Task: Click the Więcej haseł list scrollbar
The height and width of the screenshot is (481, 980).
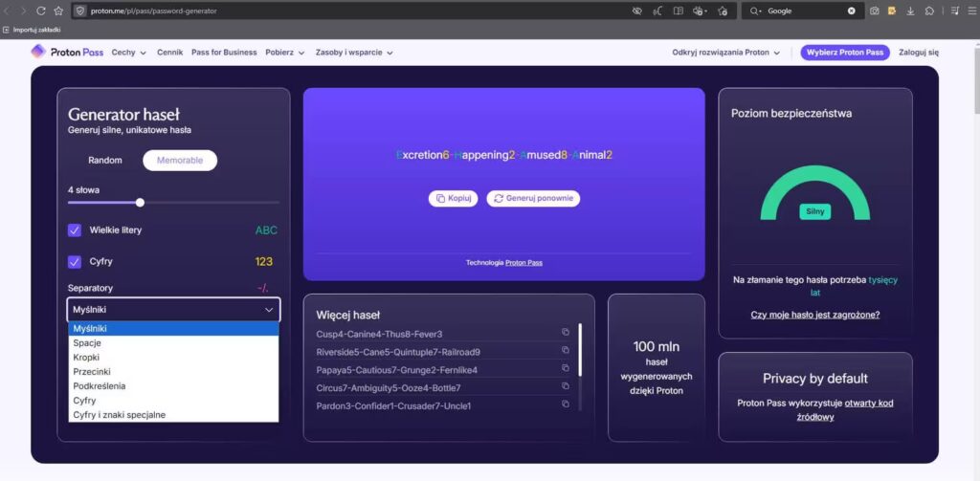Action: 581,350
